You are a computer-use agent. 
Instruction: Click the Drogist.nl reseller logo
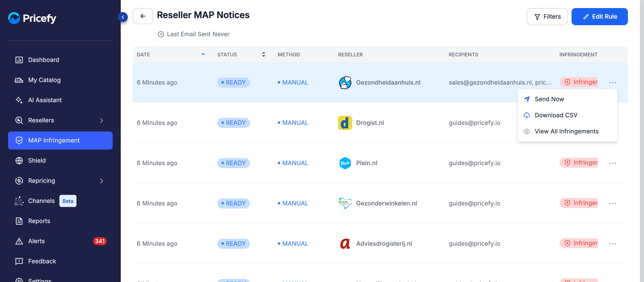tap(345, 123)
